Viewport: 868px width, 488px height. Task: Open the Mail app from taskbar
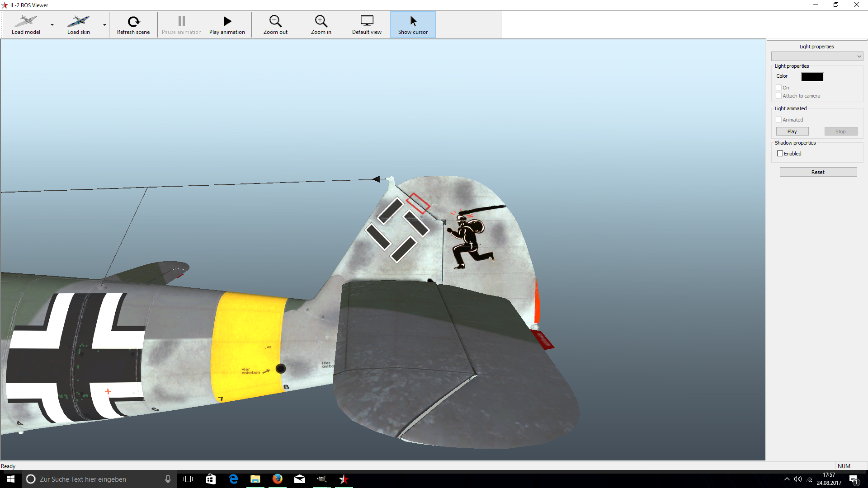coord(300,479)
